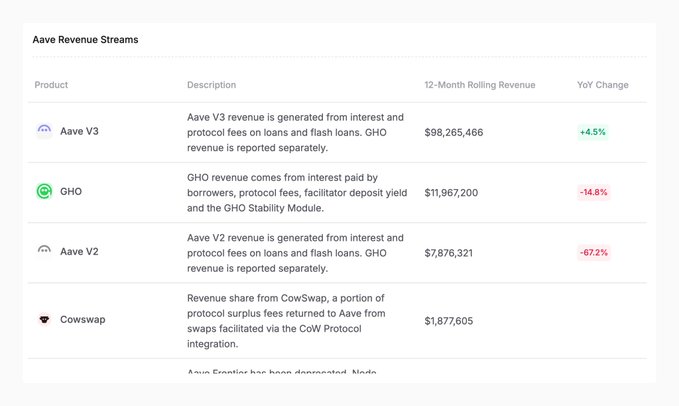The image size is (679, 406).
Task: Open the Cowswap product name
Action: click(83, 319)
